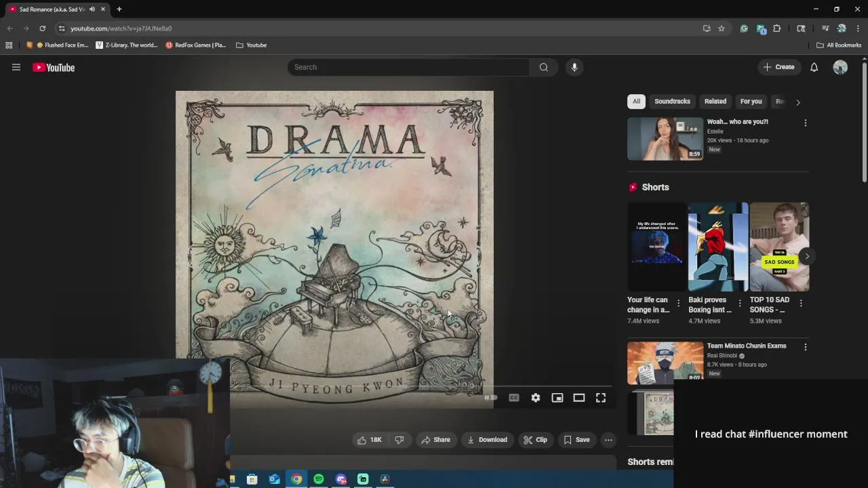The width and height of the screenshot is (868, 488).
Task: Open the YouTube account avatar menu
Action: 840,67
